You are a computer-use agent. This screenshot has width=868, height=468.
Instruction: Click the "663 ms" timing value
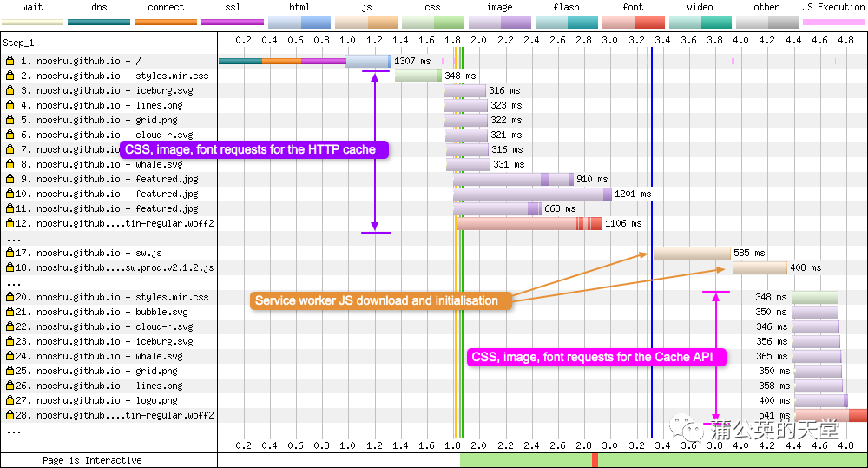pos(560,208)
